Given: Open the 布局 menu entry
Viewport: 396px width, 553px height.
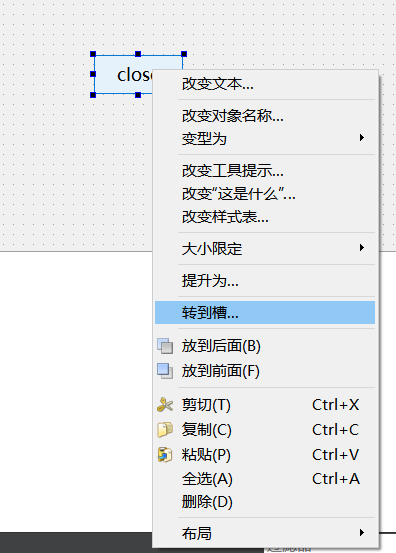Looking at the screenshot, I should point(265,533).
